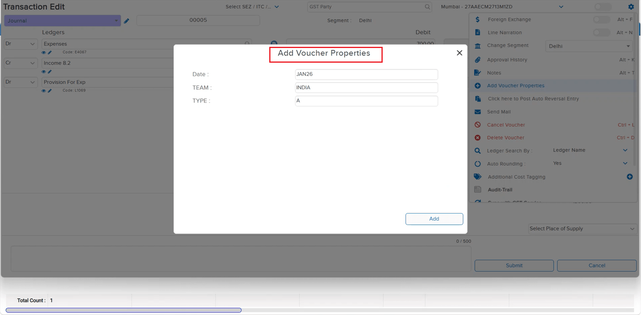Click pencil icon next to Journal dropdown
The image size is (644, 315).
pos(126,21)
